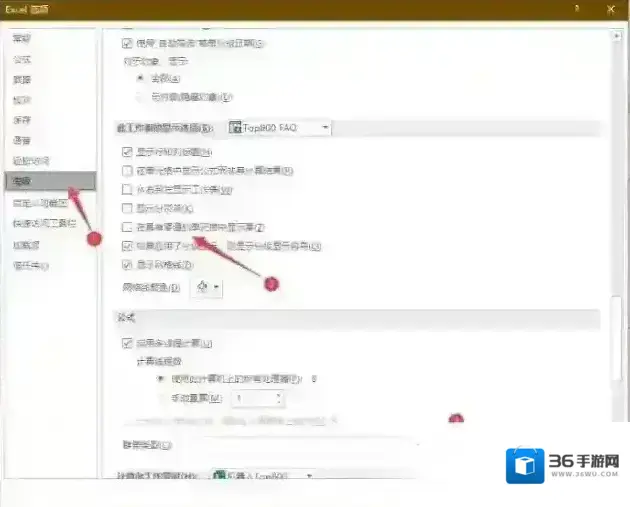Open the 校对 Proofing category
Viewport: 630px width, 507px height.
[22, 100]
